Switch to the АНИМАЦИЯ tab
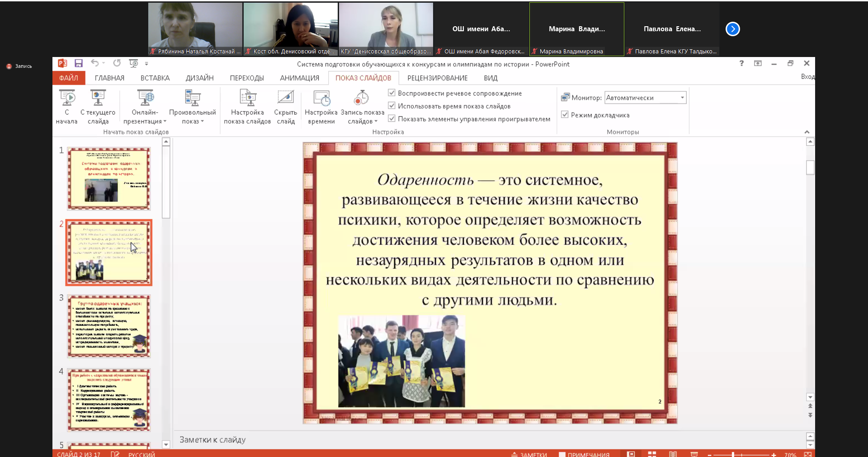 click(299, 78)
